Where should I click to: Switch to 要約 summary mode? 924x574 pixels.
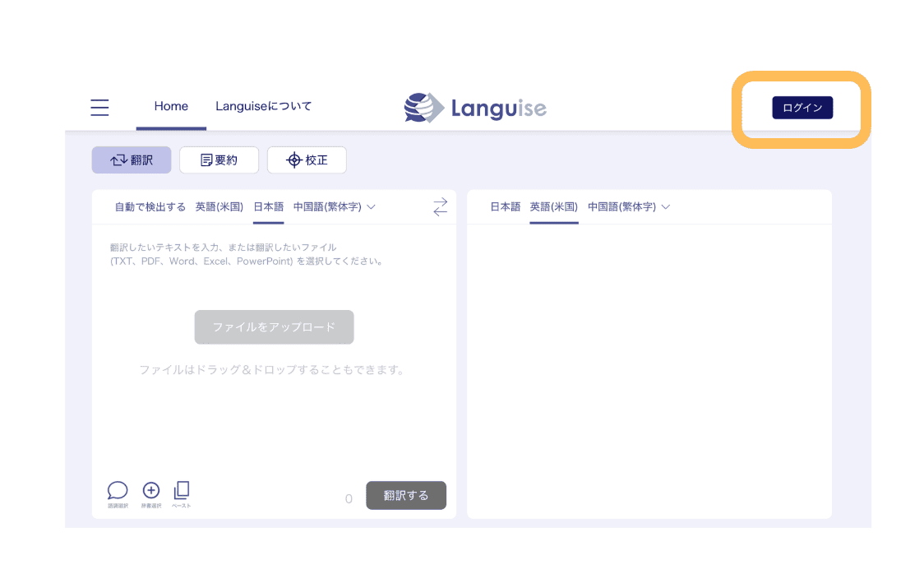tap(219, 160)
